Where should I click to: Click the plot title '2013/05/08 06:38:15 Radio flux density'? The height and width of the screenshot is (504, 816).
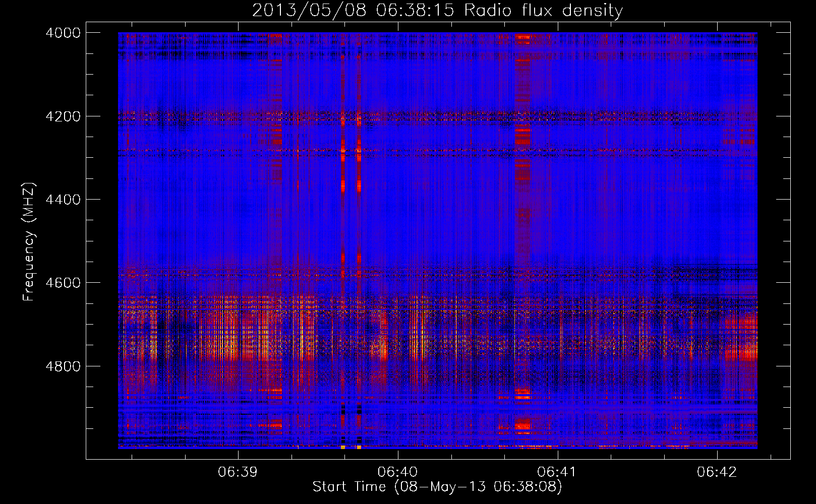[x=437, y=10]
